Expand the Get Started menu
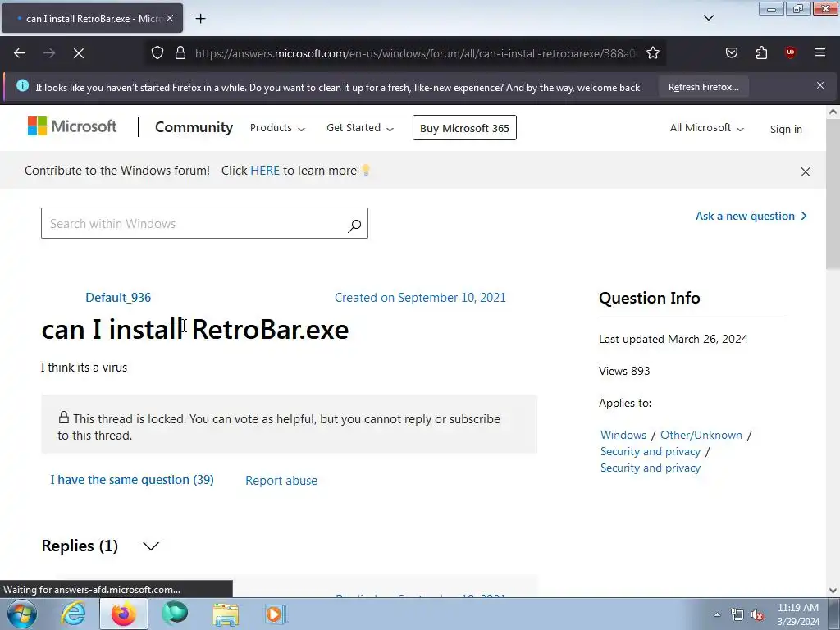Viewport: 840px width, 630px height. point(360,128)
